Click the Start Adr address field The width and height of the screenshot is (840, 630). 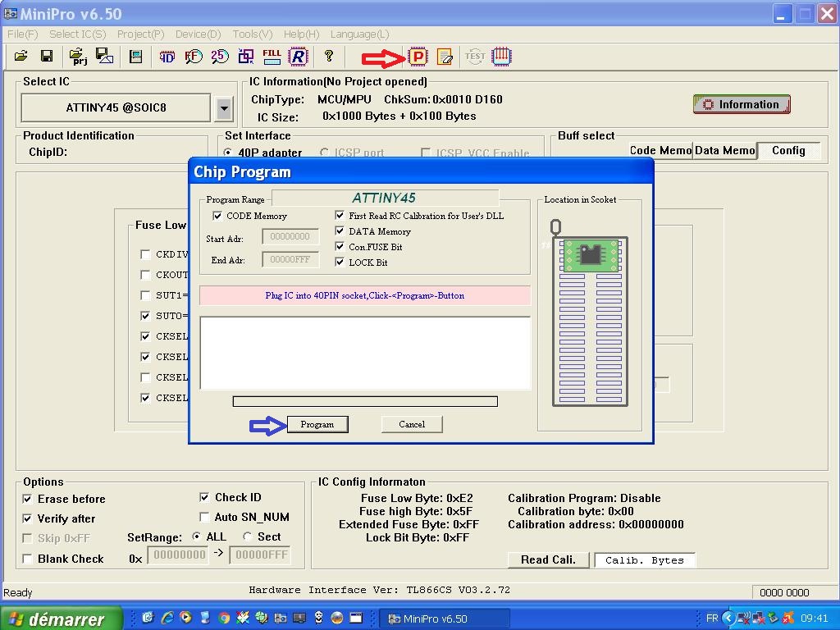290,236
